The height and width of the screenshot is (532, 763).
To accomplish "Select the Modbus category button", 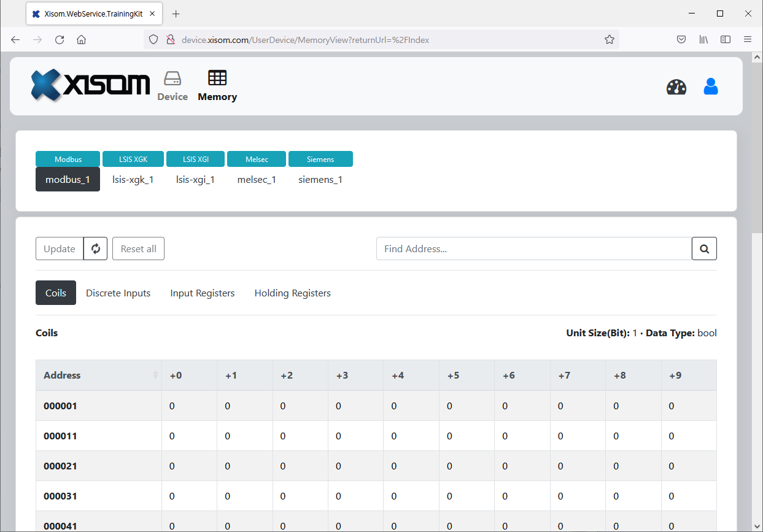I will (68, 159).
